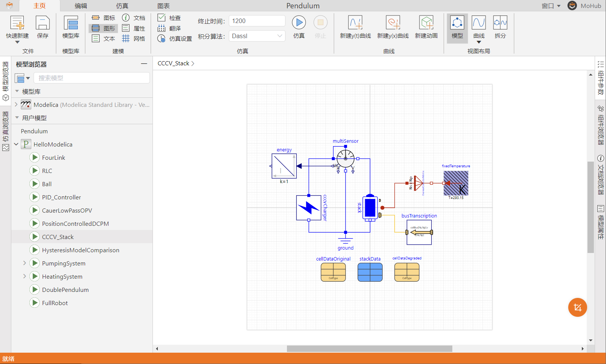Click new y(t) curve icon
Screen dimensions: 606x364
tap(355, 23)
